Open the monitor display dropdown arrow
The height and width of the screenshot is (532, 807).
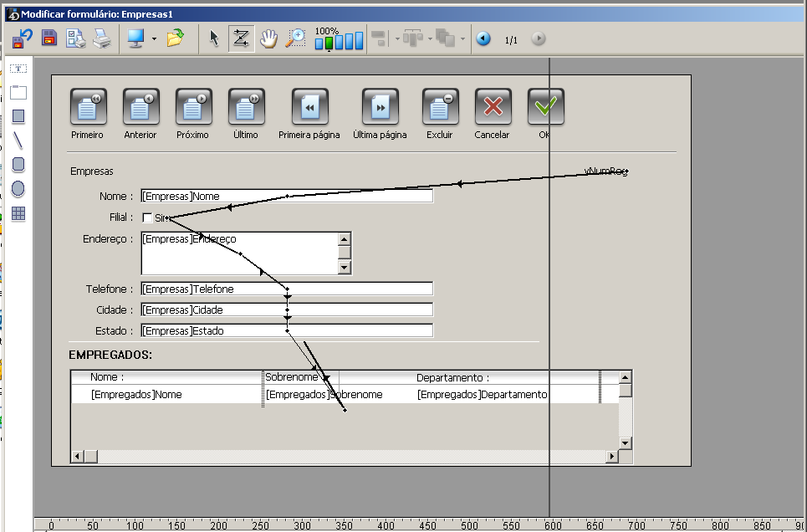[x=154, y=39]
